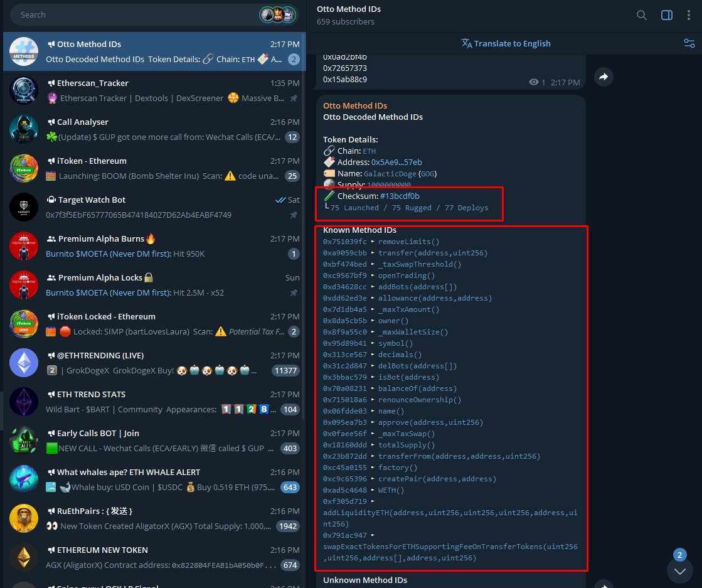The width and height of the screenshot is (702, 588).
Task: Click the iToken - Ethereum rainbow avatar
Action: pos(24,168)
